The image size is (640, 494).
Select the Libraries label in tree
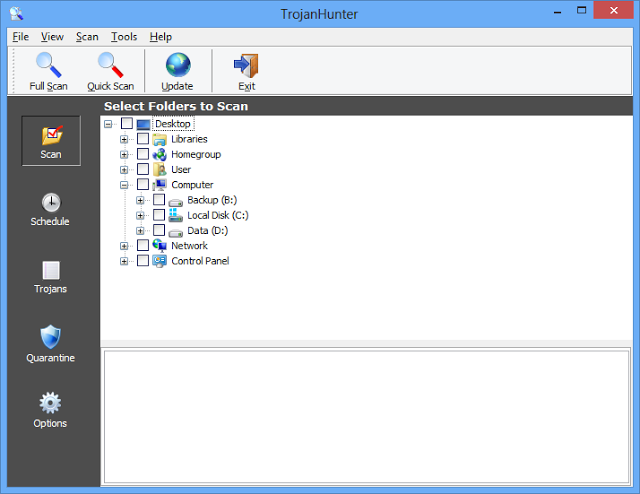[x=189, y=139]
